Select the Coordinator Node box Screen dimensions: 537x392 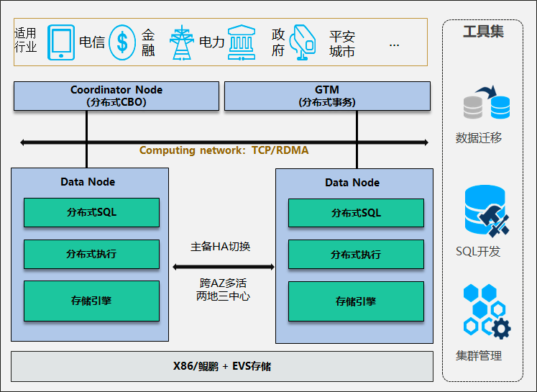[116, 96]
